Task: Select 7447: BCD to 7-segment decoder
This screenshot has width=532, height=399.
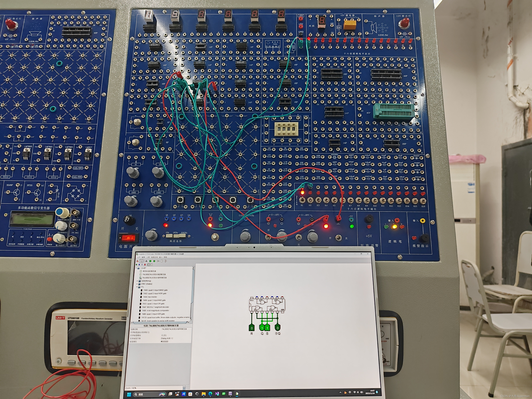Action: point(155,307)
